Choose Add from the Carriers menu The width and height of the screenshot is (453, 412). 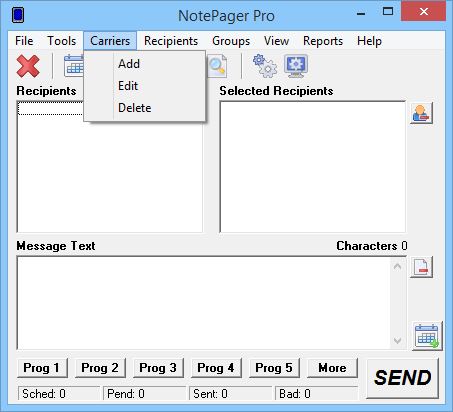pyautogui.click(x=144, y=64)
